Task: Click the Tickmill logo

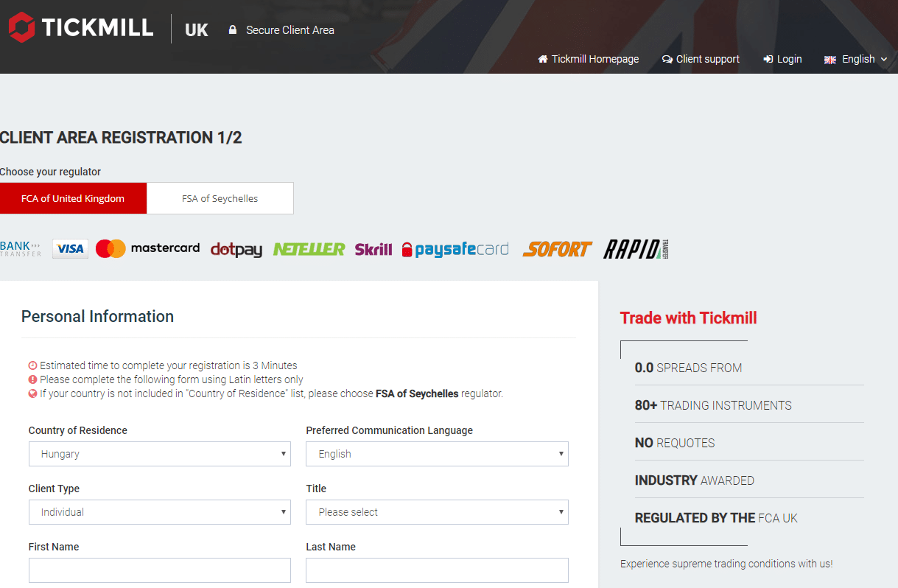Action: point(80,28)
